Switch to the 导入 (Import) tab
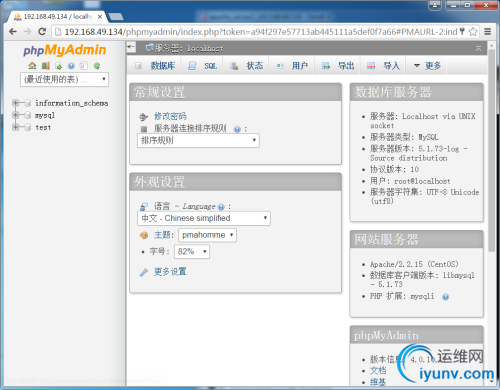 click(383, 66)
